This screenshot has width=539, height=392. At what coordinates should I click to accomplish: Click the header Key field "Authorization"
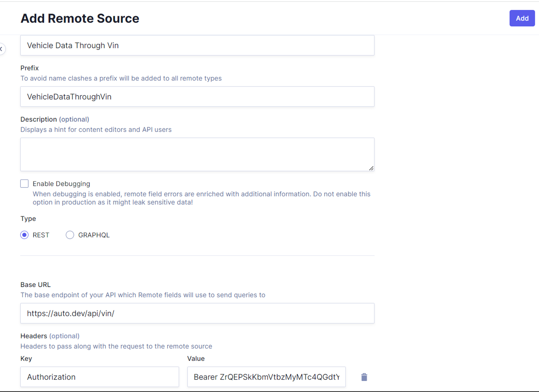pos(99,377)
